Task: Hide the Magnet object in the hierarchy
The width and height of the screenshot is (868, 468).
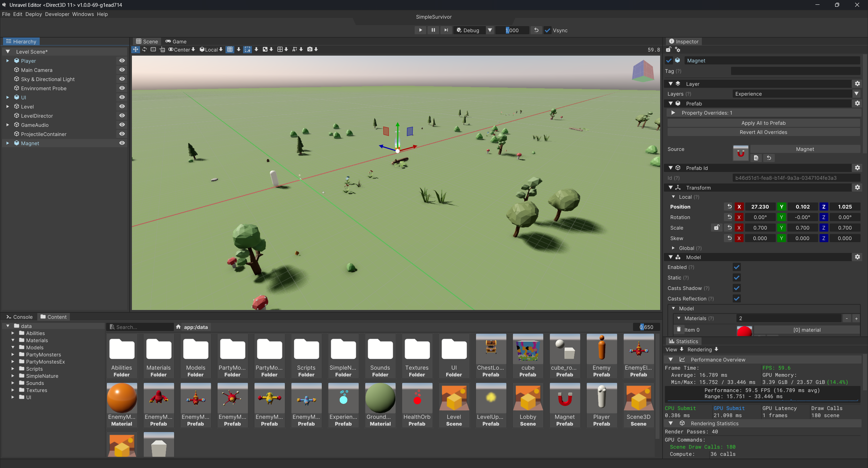Action: click(122, 143)
